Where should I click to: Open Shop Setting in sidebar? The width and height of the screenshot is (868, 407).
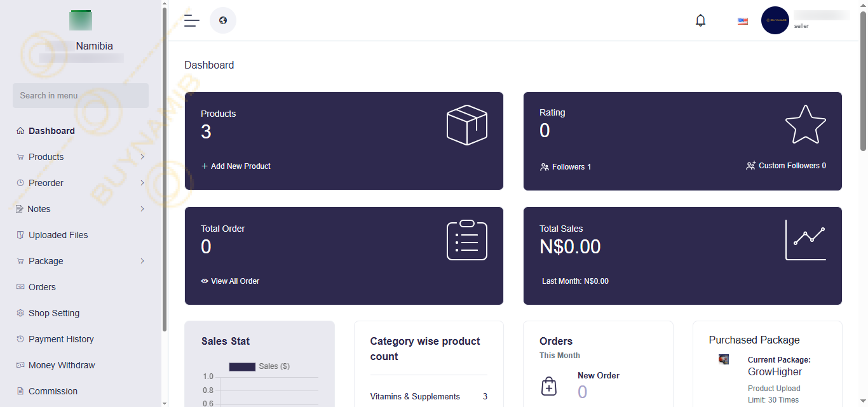click(x=53, y=313)
